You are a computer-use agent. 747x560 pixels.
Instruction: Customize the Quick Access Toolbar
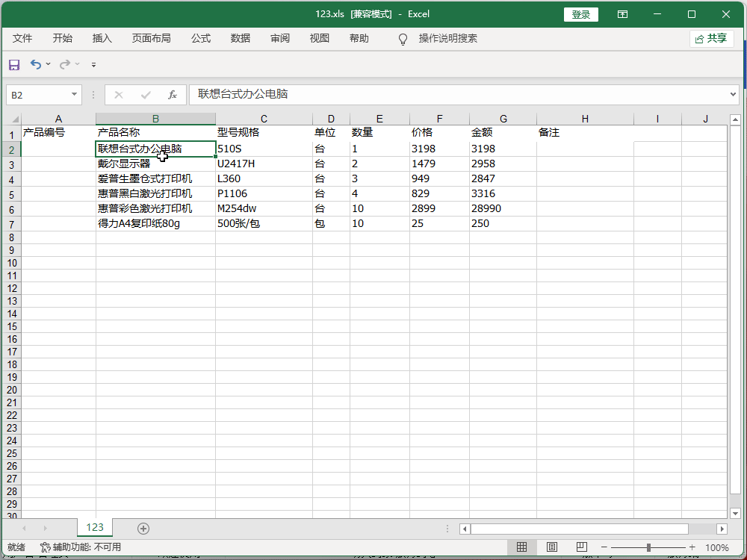[x=93, y=65]
